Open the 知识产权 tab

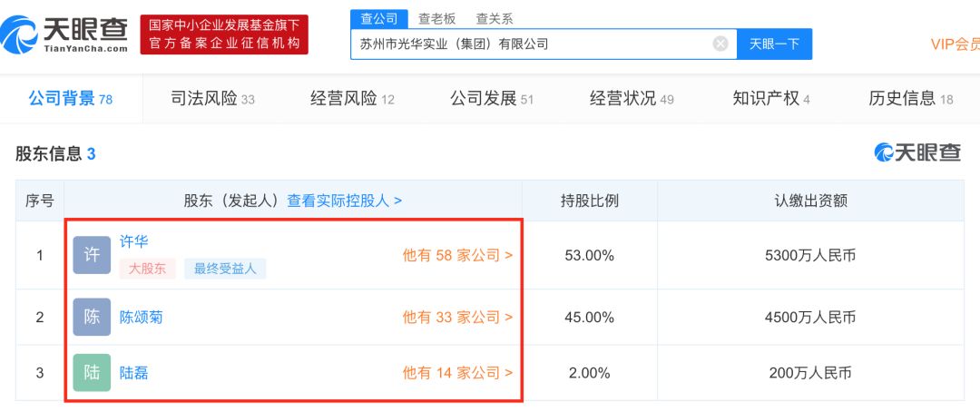point(770,99)
